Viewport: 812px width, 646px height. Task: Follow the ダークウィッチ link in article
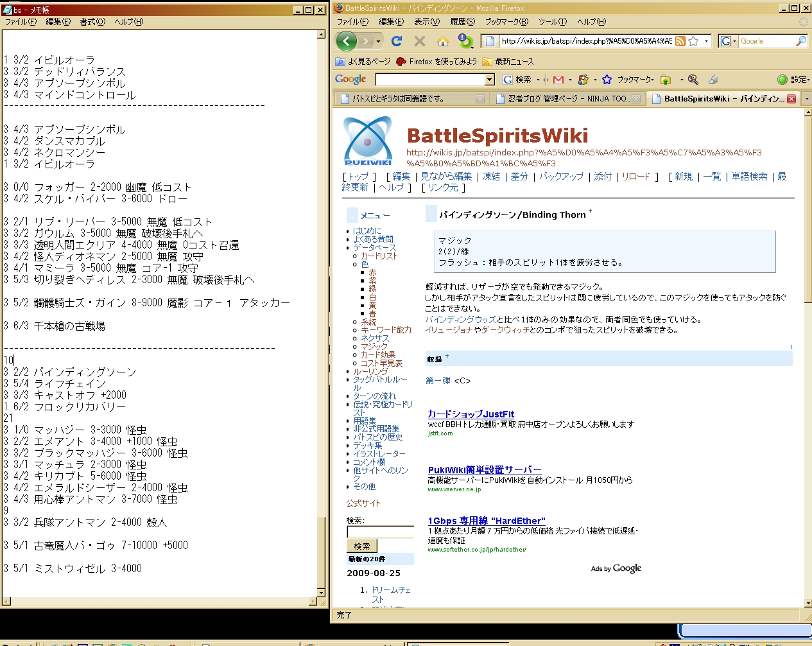pos(505,329)
